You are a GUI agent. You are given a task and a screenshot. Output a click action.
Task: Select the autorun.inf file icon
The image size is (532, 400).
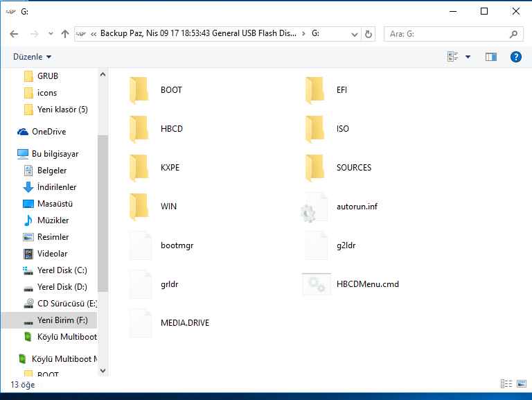[314, 207]
